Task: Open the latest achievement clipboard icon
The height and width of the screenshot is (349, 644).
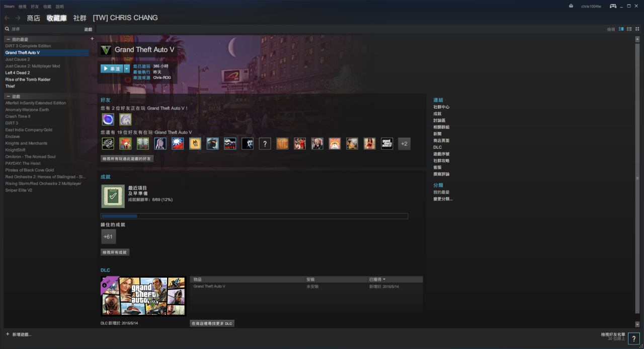Action: coord(113,196)
